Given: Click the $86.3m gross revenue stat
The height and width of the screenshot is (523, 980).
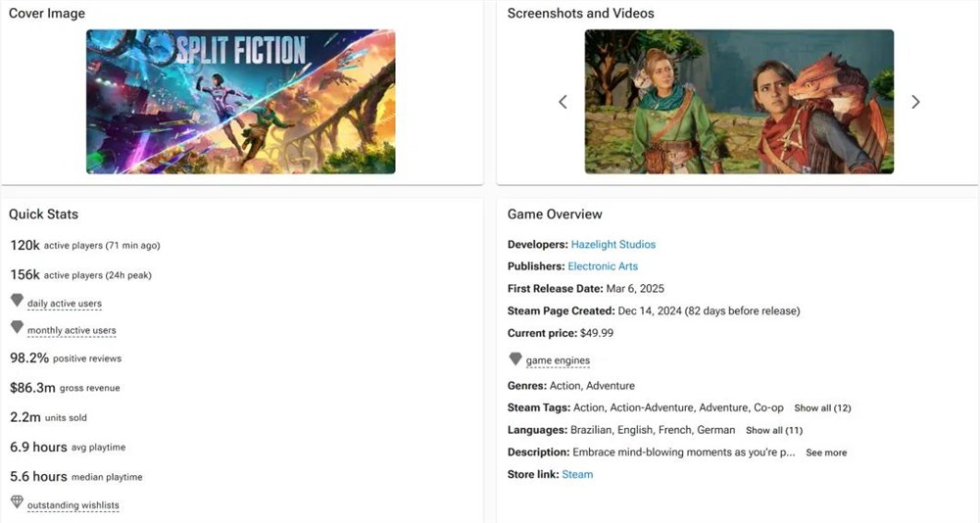Looking at the screenshot, I should click(x=65, y=388).
